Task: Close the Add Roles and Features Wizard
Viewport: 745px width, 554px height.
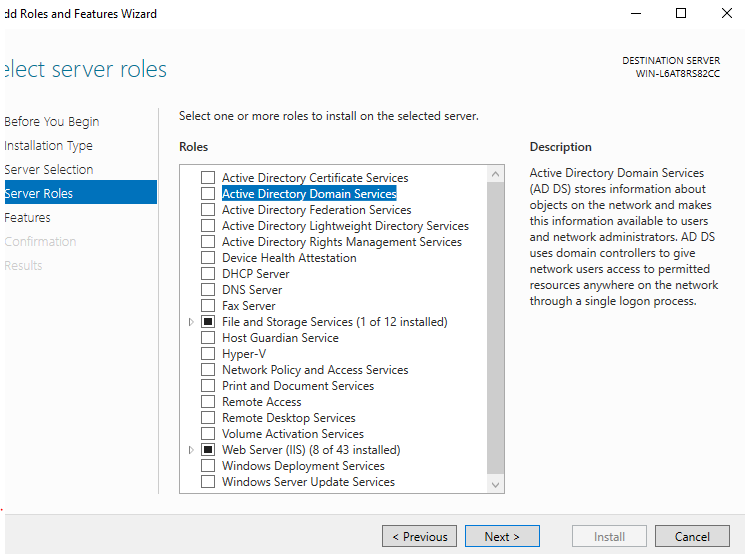Action: coord(726,13)
